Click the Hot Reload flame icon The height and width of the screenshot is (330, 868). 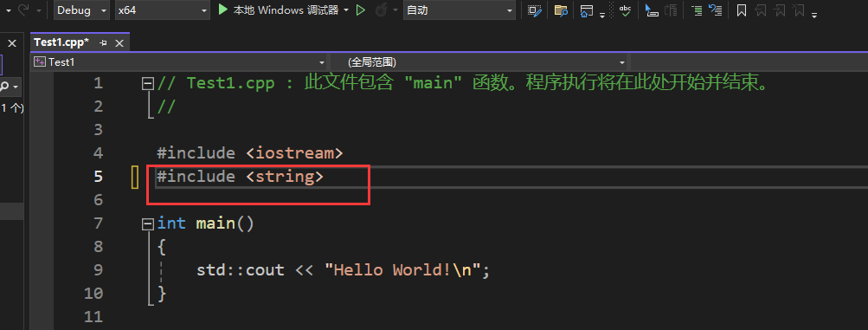(381, 10)
